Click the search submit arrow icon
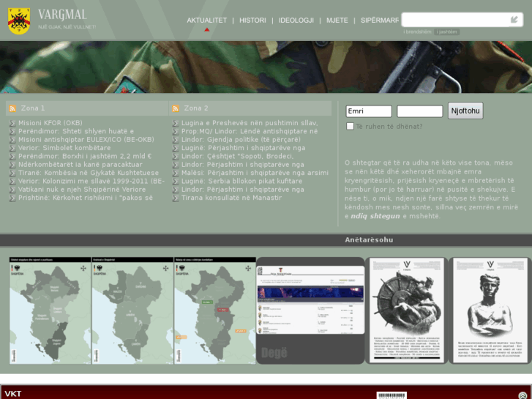This screenshot has width=532, height=399. point(514,20)
